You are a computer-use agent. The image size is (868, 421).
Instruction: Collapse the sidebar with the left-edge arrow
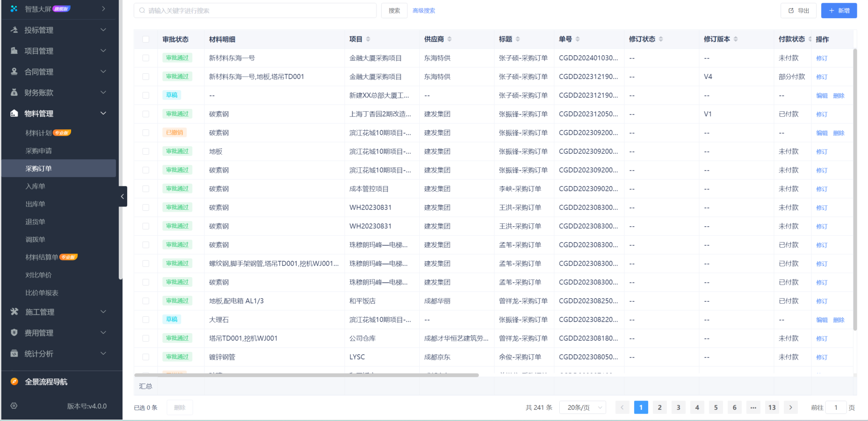[x=123, y=196]
